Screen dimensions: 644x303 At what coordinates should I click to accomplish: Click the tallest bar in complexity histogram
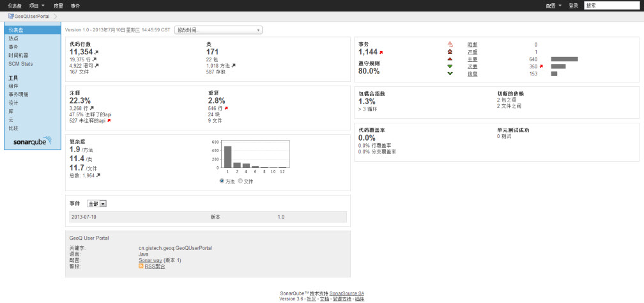pos(227,157)
